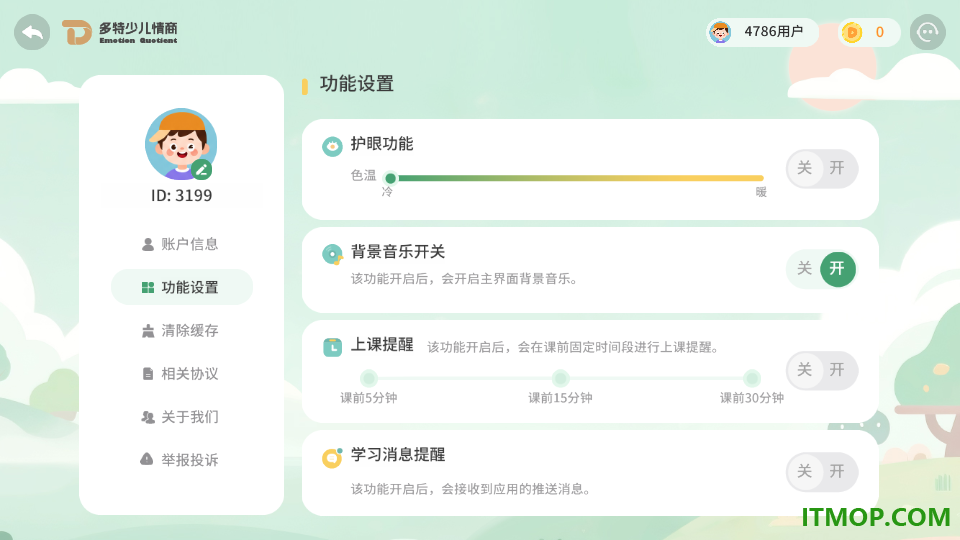Click the 上课提醒 clock icon
The image size is (960, 540).
332,347
